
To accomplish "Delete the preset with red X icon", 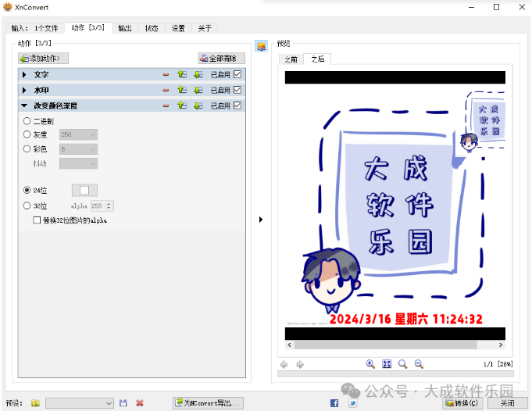I will 140,403.
